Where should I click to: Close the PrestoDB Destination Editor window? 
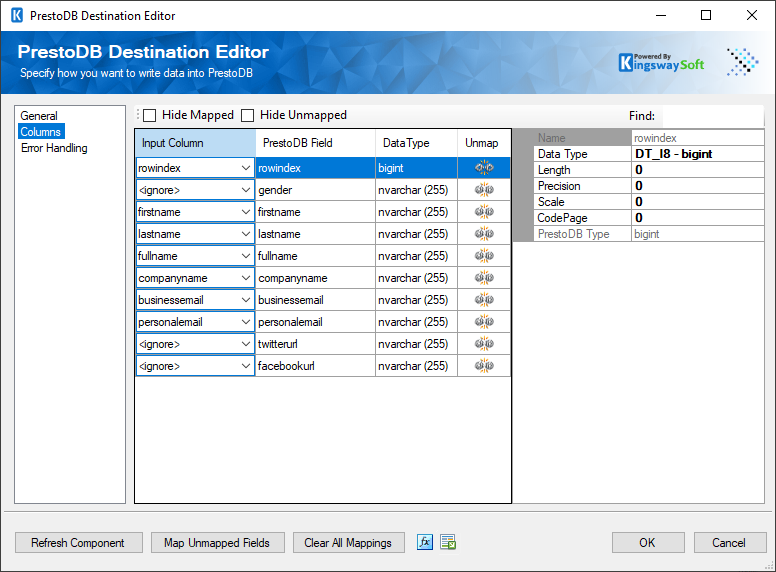[x=751, y=15]
